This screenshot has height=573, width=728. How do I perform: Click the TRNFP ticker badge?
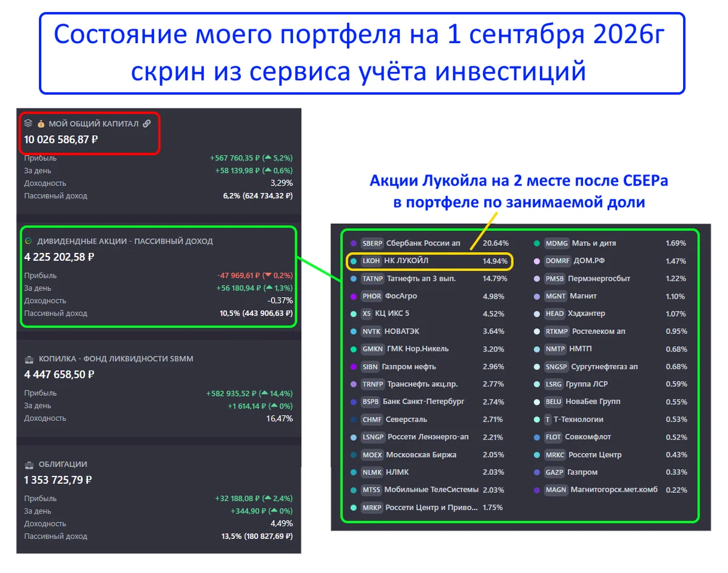(x=372, y=384)
